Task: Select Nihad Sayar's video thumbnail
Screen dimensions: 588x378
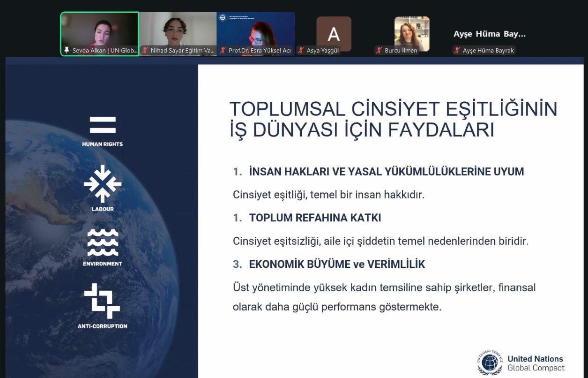Action: (178, 30)
